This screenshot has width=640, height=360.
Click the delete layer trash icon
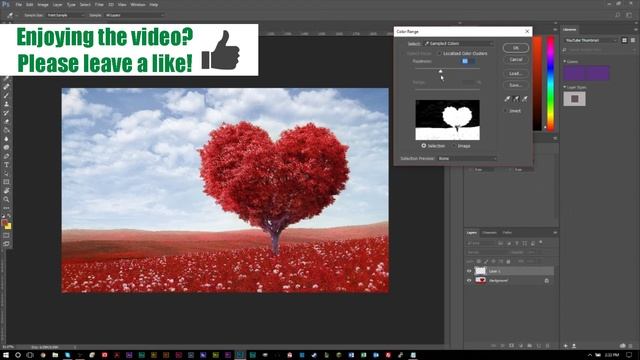548,346
